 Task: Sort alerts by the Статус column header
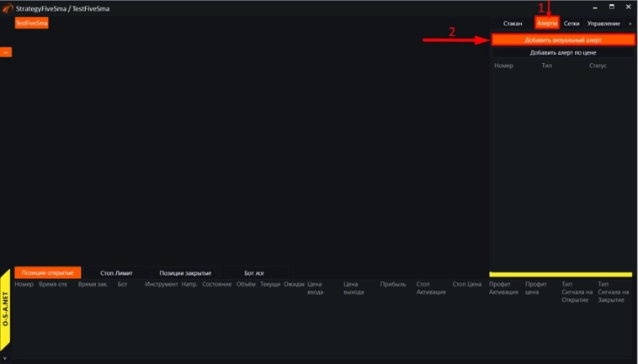(598, 66)
